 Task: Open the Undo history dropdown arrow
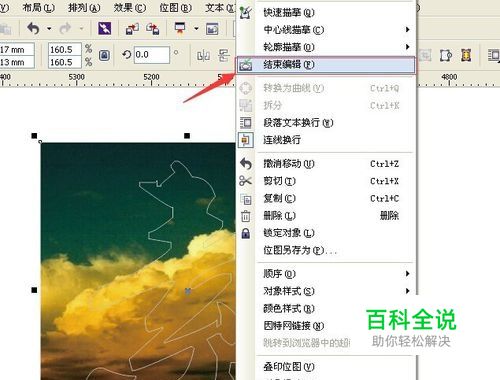(x=49, y=29)
